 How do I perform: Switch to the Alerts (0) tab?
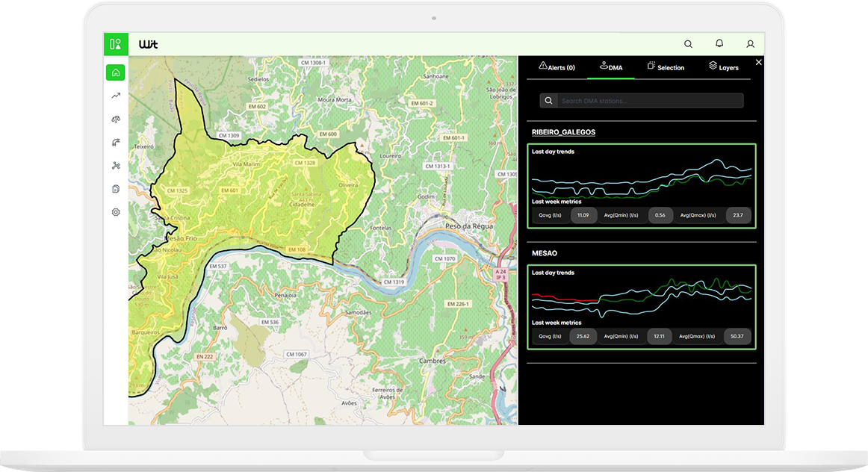tap(557, 67)
